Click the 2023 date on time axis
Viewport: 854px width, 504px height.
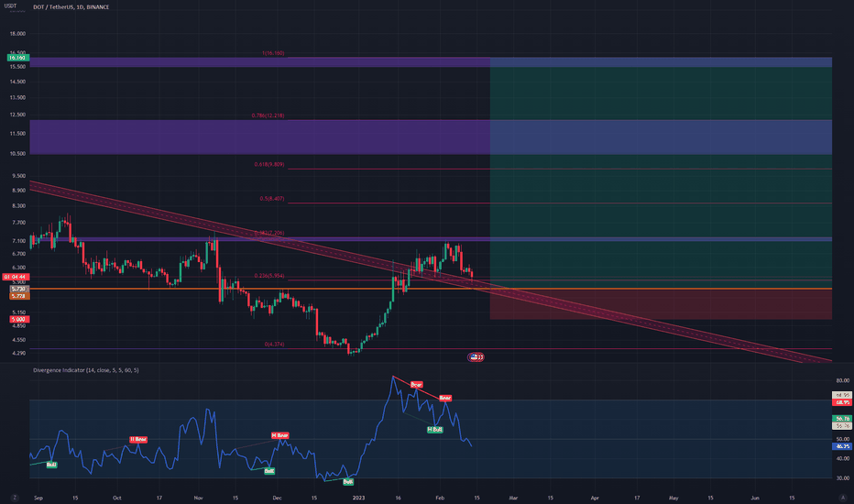[358, 498]
